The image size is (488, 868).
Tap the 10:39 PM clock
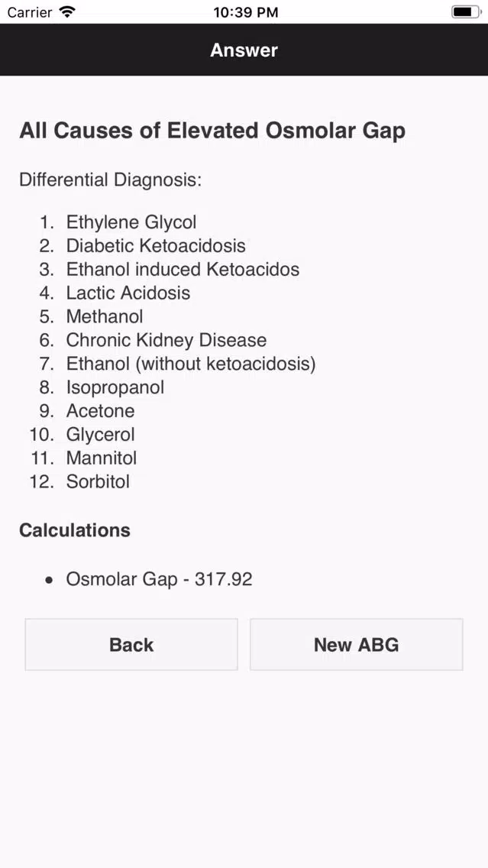pos(245,12)
